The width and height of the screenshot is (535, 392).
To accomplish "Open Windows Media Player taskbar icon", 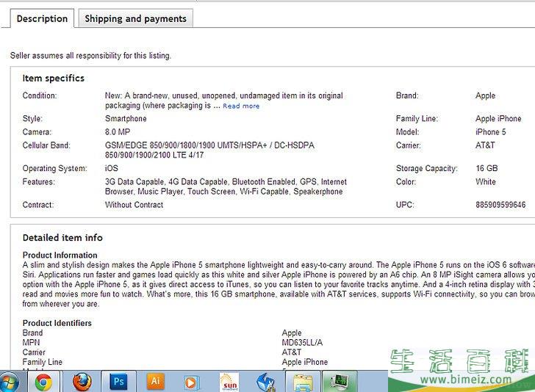I will [x=192, y=382].
